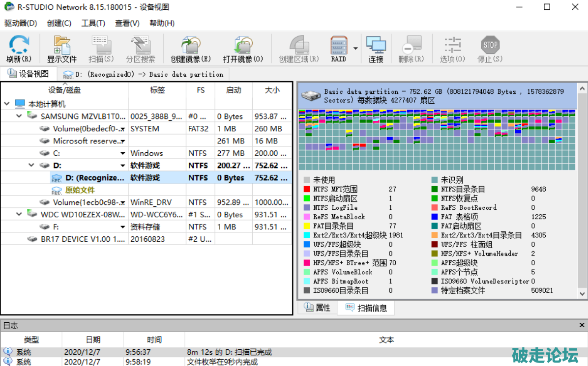Click the 连接 (Connect) network icon
The width and height of the screenshot is (588, 366).
(376, 46)
